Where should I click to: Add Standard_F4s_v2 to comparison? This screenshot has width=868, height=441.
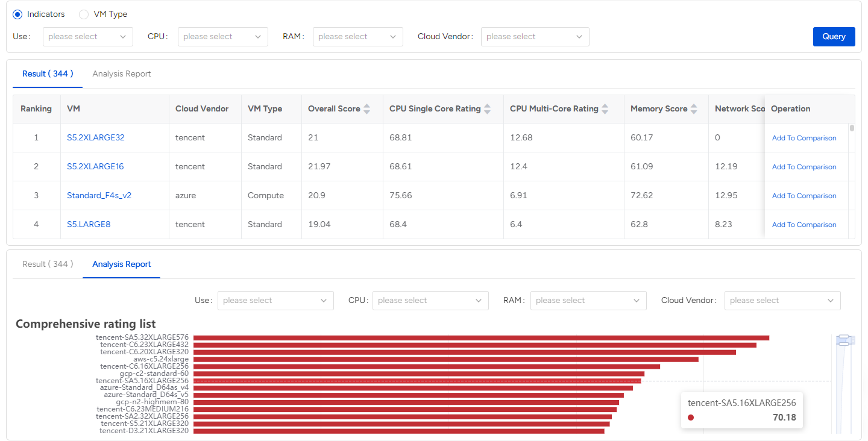pos(804,196)
